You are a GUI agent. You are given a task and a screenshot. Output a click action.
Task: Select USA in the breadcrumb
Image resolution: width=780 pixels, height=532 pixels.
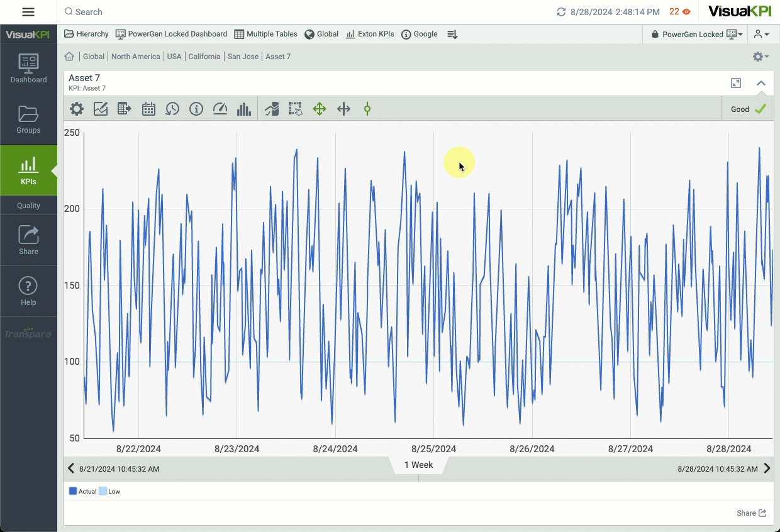click(174, 57)
